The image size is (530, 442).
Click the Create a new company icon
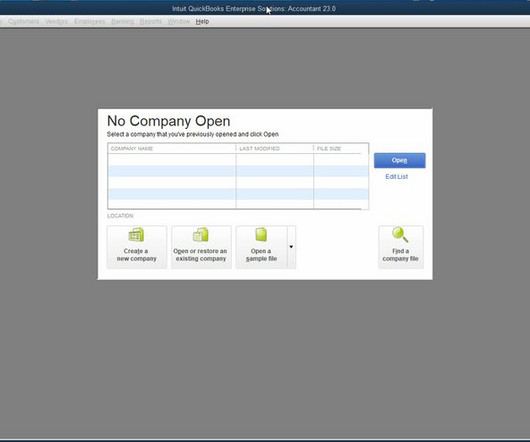pos(136,234)
